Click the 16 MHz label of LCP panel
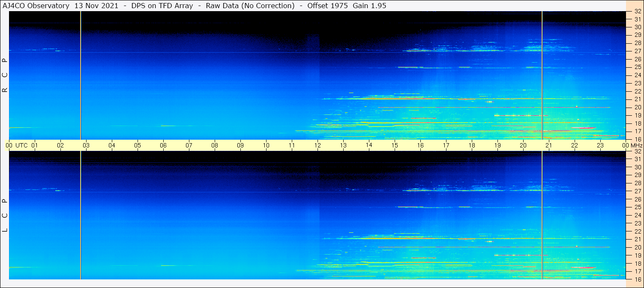 pos(637,279)
